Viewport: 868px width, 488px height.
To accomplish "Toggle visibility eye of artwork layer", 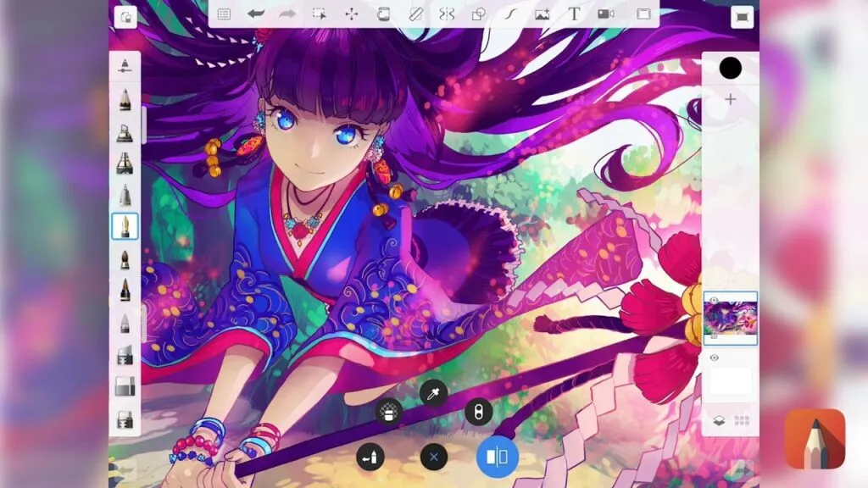I will (714, 300).
